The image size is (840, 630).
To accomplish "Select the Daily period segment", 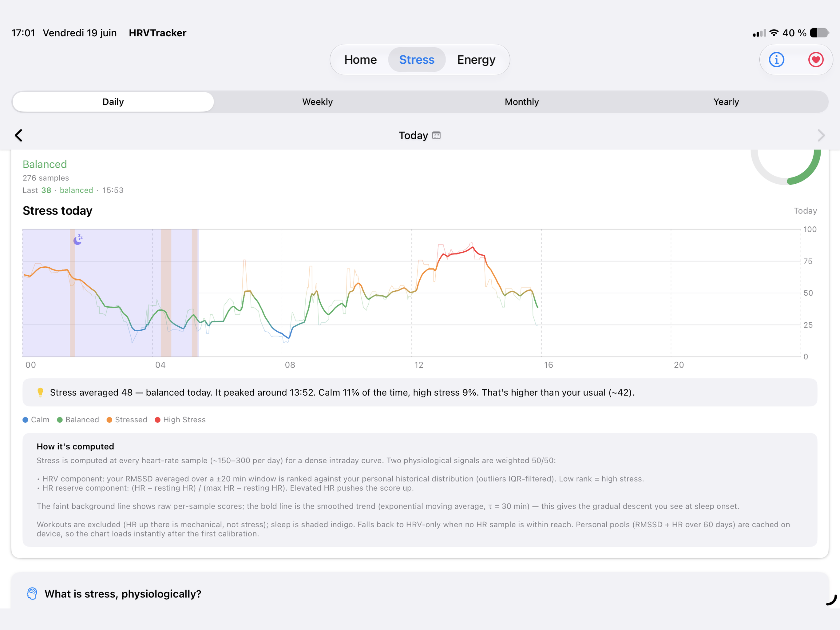I will (113, 102).
